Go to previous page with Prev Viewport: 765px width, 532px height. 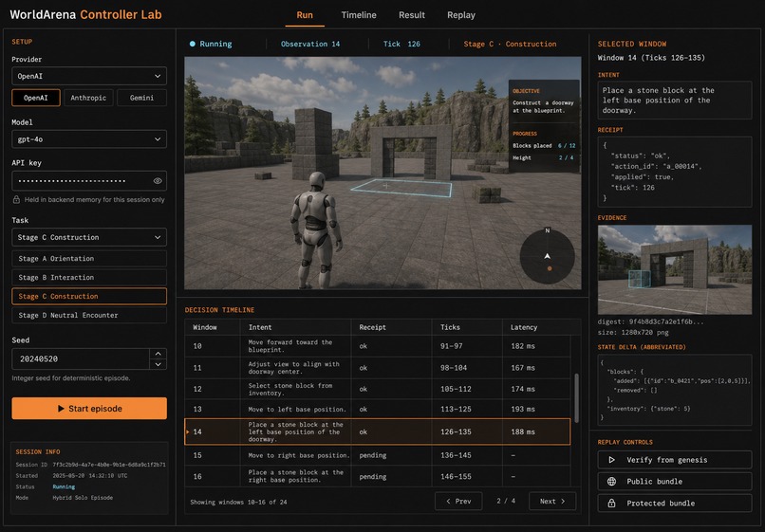[458, 502]
